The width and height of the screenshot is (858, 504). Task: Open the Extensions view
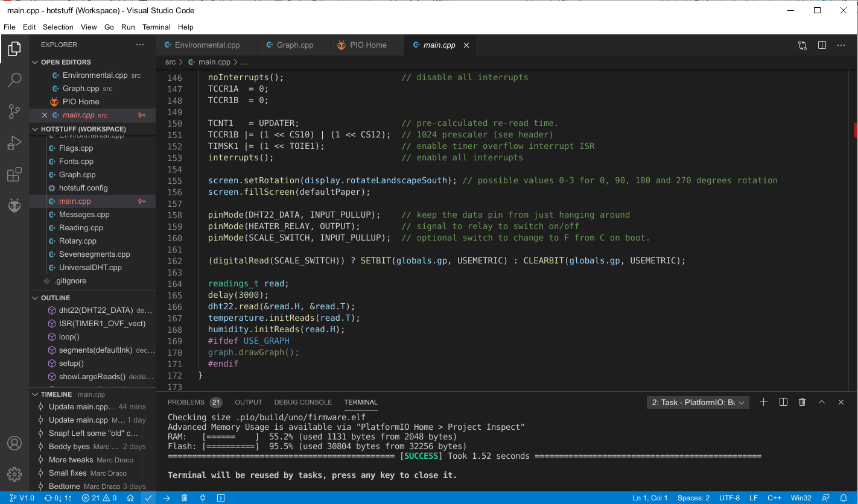14,175
